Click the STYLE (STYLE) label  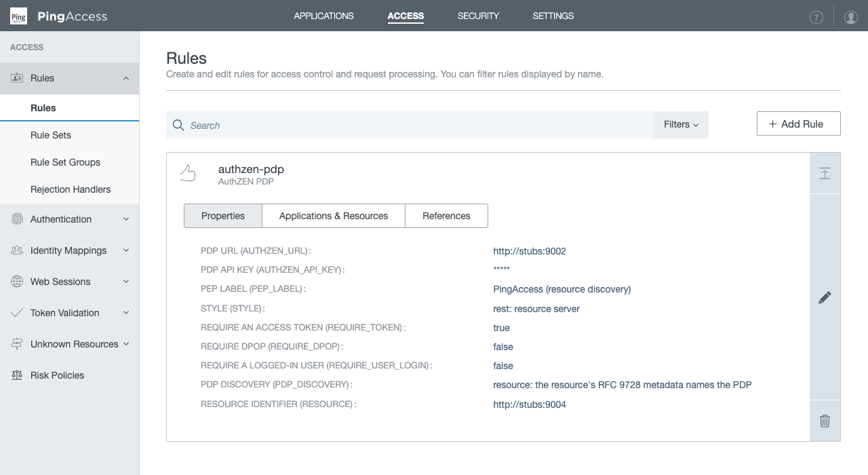[233, 309]
